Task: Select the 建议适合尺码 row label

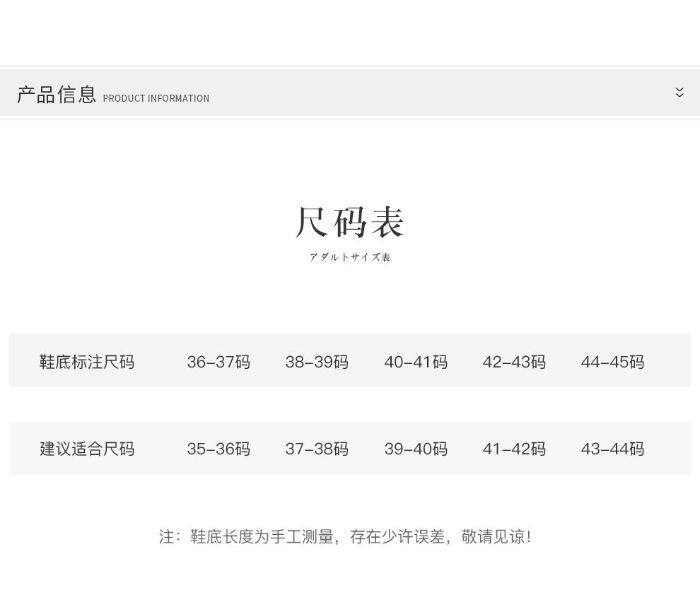Action: point(87,449)
